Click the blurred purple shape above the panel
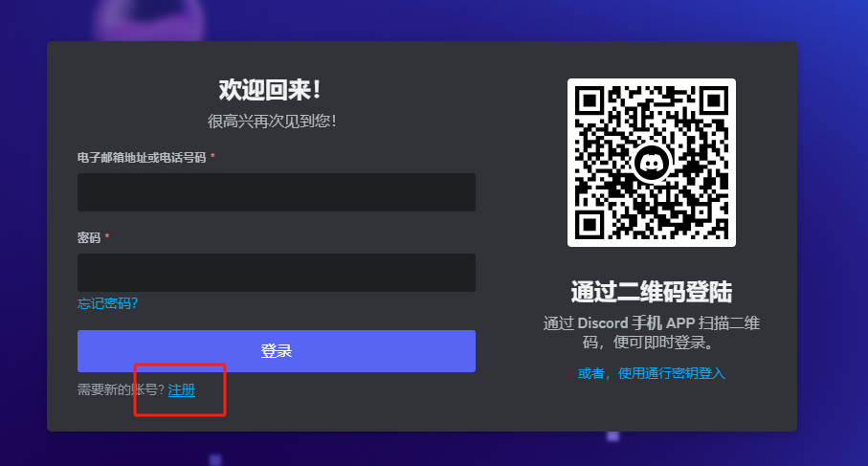This screenshot has width=868, height=466. point(149,20)
